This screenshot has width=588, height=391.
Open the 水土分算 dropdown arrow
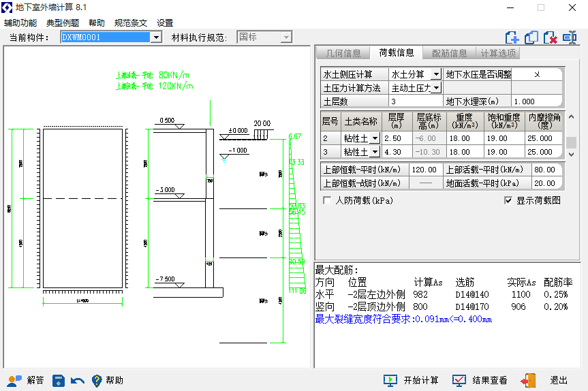pyautogui.click(x=436, y=75)
